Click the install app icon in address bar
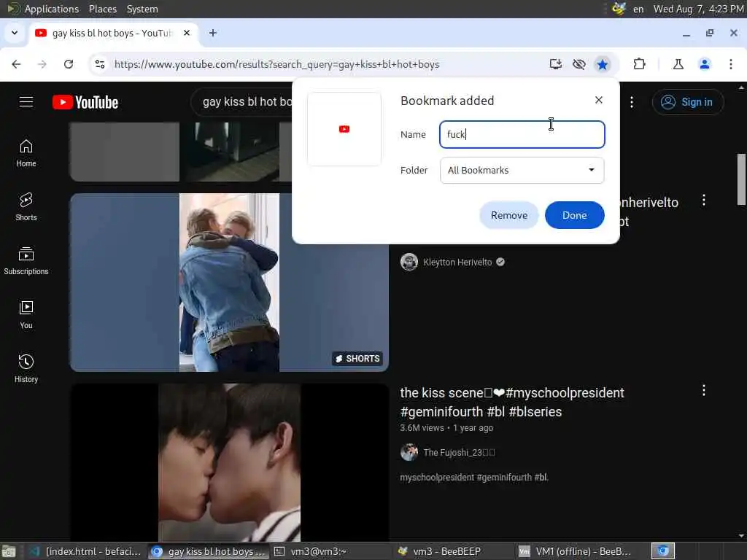Screen dimensions: 747x560 [555, 64]
